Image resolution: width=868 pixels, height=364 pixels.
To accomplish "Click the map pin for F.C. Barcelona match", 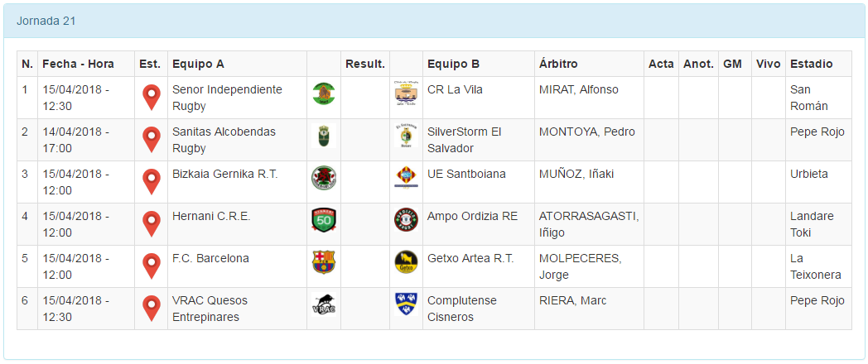I will point(151,266).
